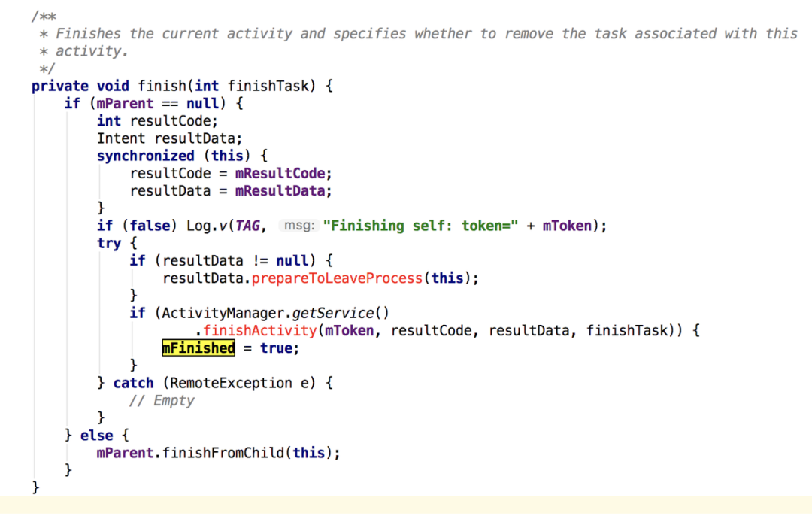Click the 'msg:' parameter hint
This screenshot has height=516, width=812.
299,226
